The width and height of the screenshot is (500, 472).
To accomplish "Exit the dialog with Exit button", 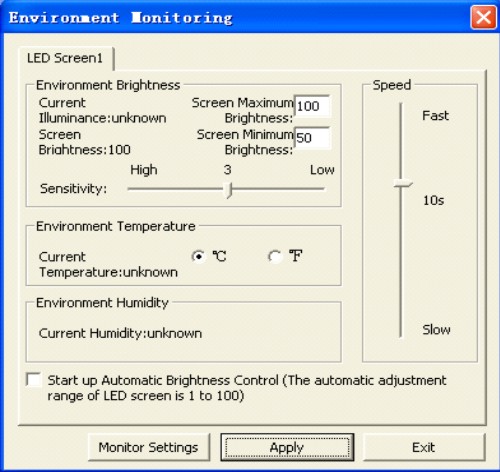I will pyautogui.click(x=423, y=447).
